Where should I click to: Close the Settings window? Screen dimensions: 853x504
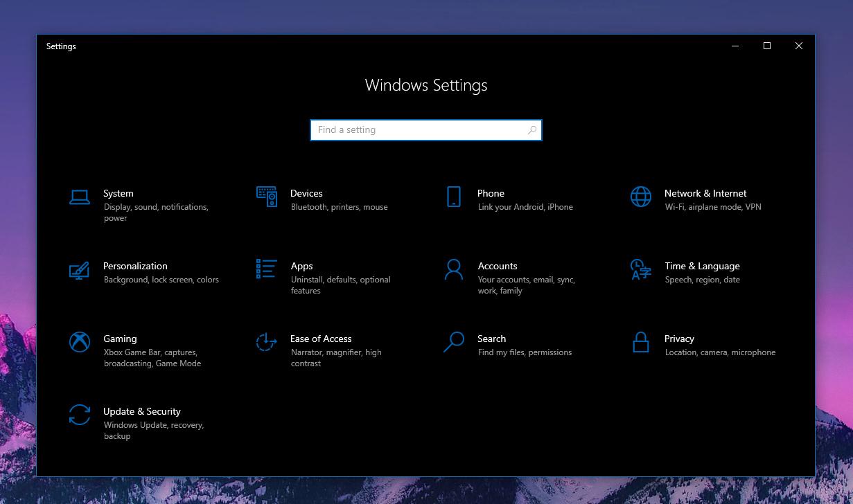pos(798,46)
